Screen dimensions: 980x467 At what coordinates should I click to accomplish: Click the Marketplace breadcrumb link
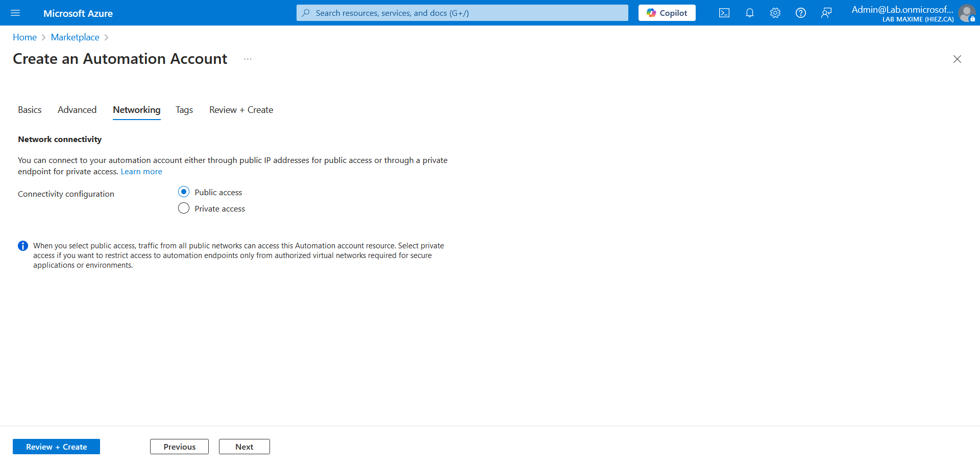(x=75, y=37)
